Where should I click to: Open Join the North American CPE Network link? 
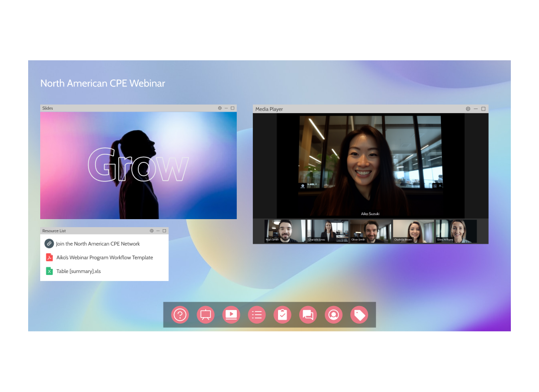point(98,244)
